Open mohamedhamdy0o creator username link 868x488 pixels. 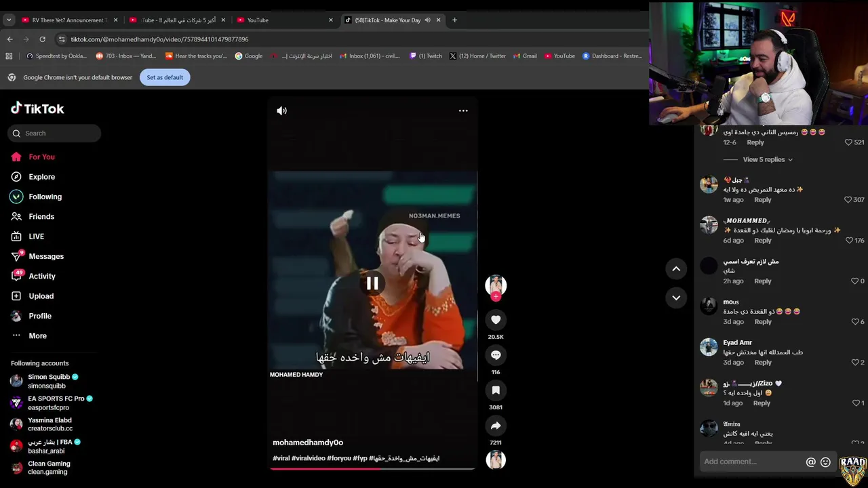[x=308, y=443]
